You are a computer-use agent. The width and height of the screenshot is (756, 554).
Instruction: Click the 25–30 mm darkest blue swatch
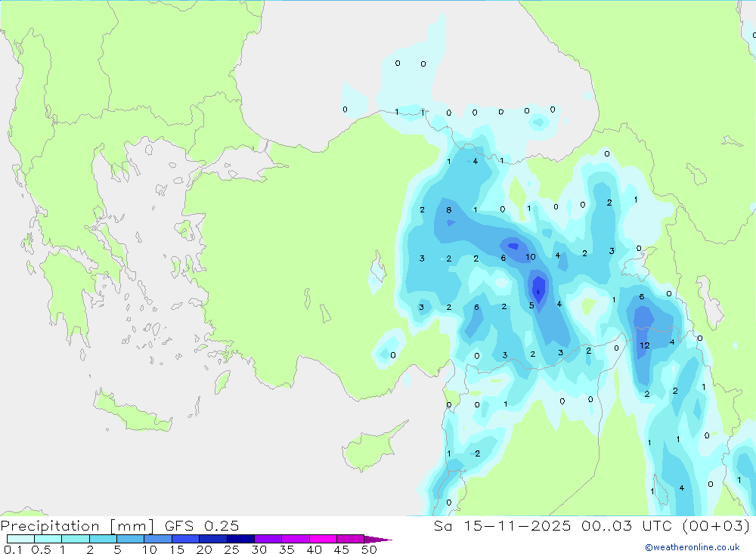click(x=240, y=539)
